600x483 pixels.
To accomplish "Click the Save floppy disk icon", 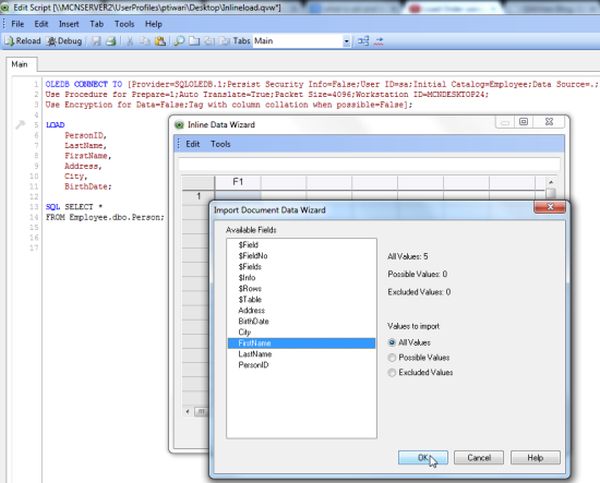I will coord(96,41).
